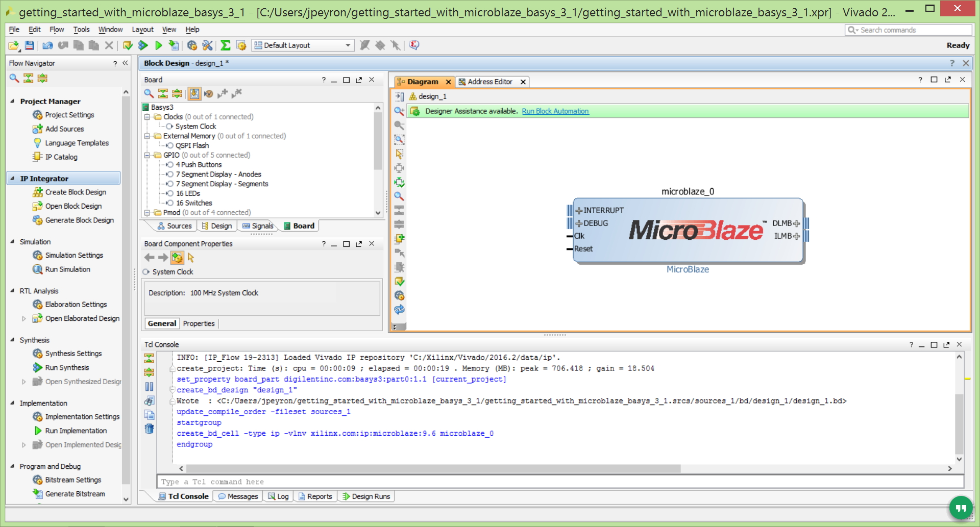
Task: Open the Design Runs tab
Action: click(x=366, y=496)
